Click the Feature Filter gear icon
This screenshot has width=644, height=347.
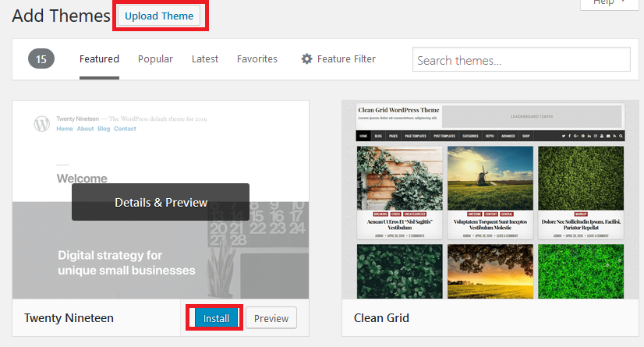(x=306, y=58)
